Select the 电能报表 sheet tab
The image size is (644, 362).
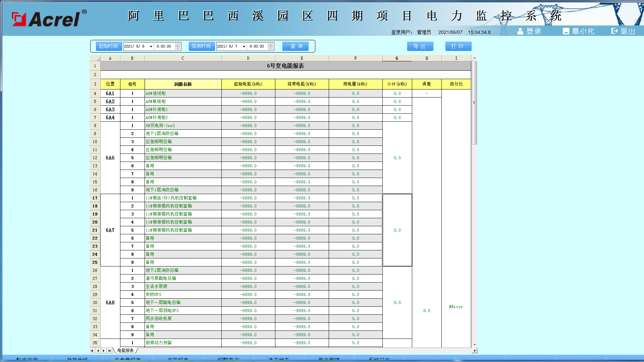click(125, 351)
